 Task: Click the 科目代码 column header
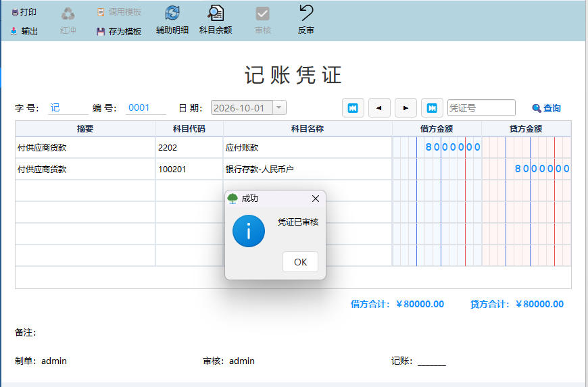[x=189, y=129]
